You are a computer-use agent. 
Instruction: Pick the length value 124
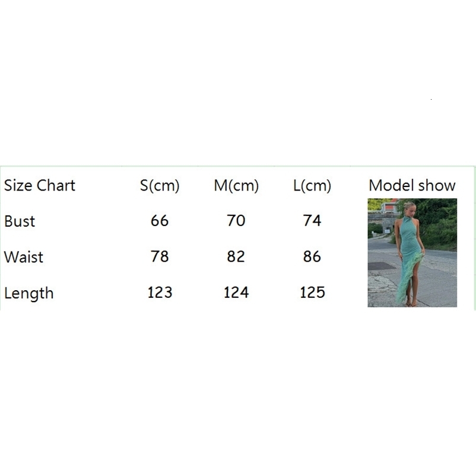coord(236,292)
